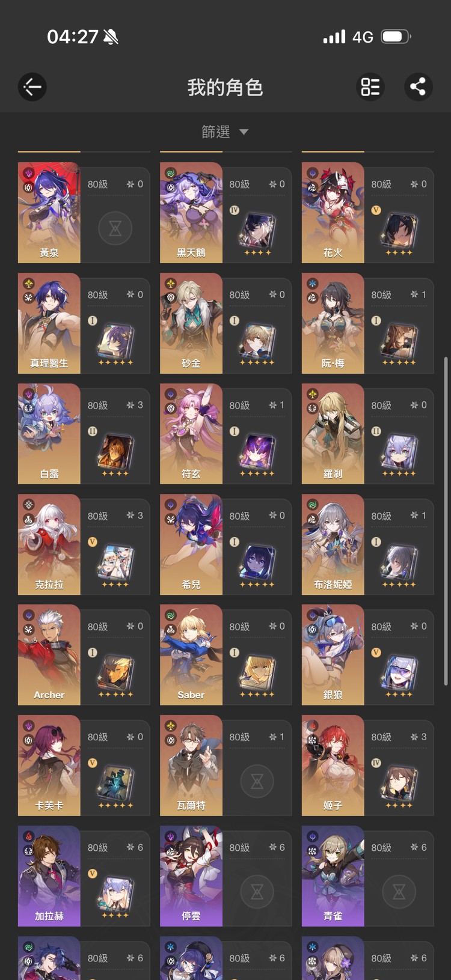This screenshot has height=980, width=451.
Task: Open the Saber character card
Action: point(226,655)
